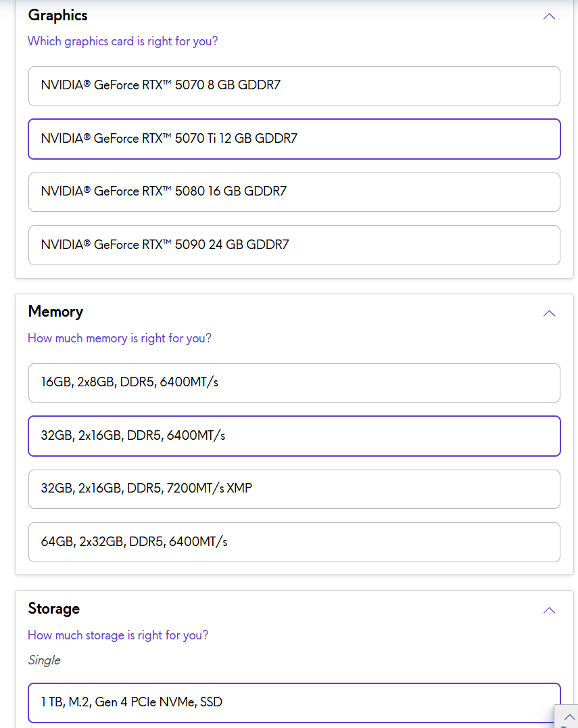Select 1 TB M.2 Gen 4 SSD storage

tap(294, 703)
